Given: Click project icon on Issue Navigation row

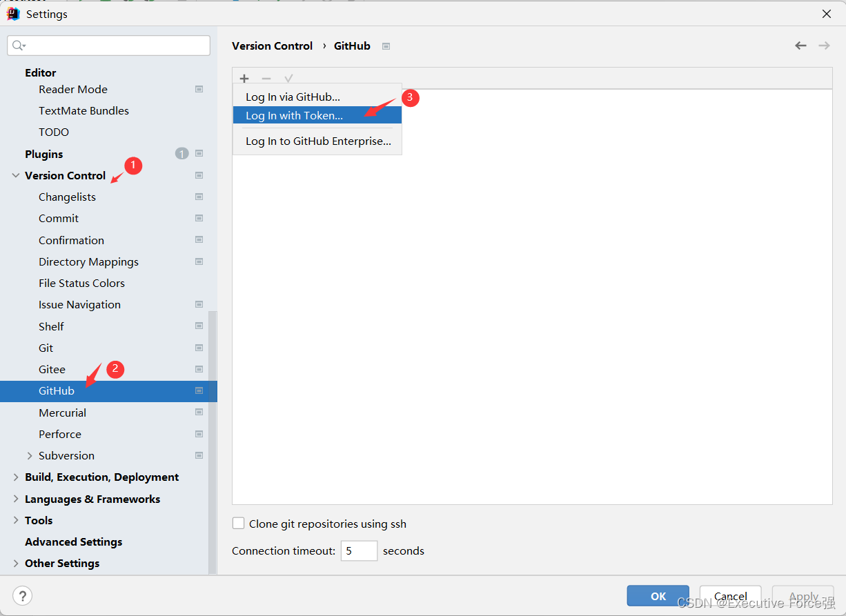Looking at the screenshot, I should point(199,304).
